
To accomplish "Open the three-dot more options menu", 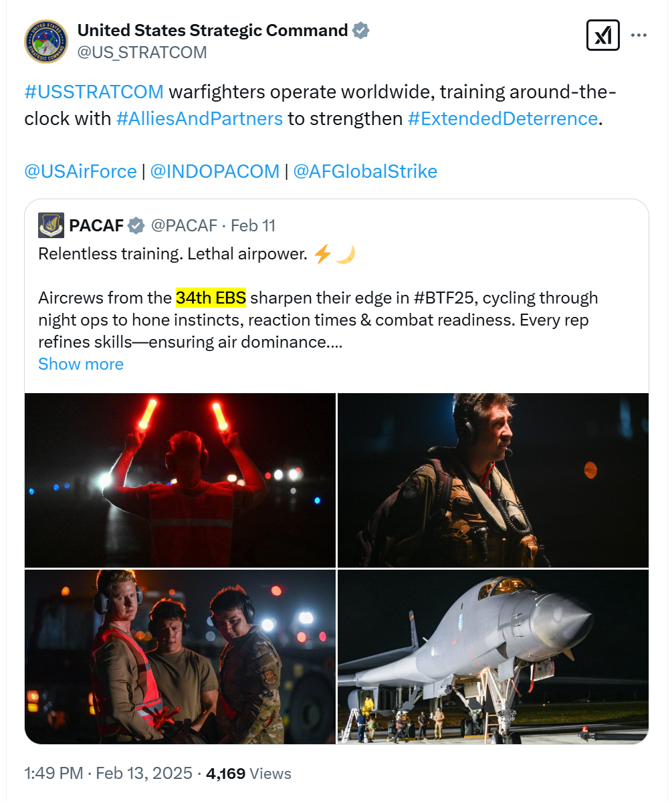I will [x=639, y=35].
